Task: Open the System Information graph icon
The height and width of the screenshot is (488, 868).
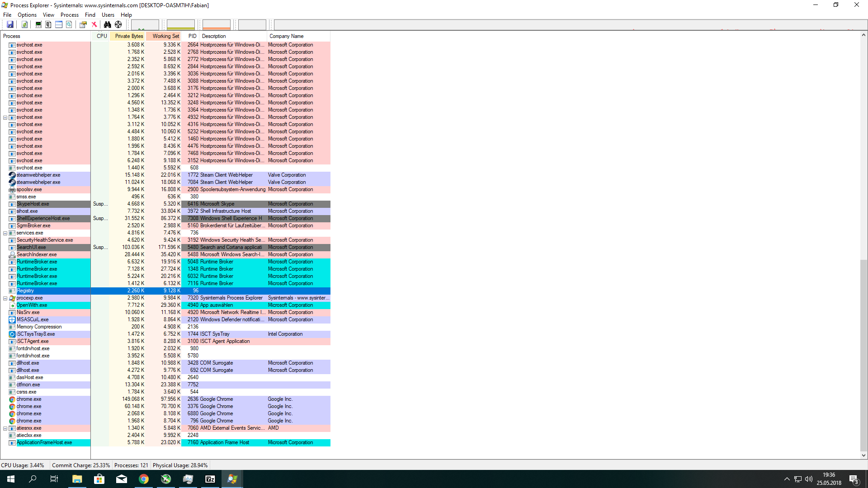Action: (x=38, y=24)
